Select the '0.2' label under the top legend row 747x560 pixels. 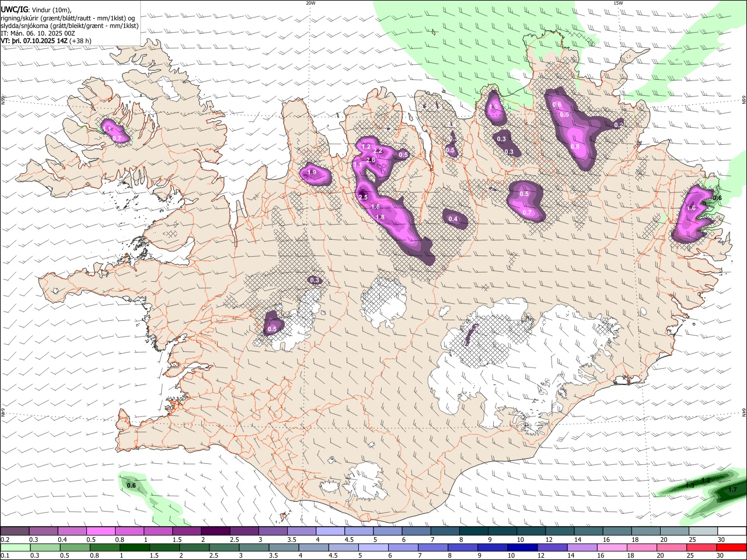click(x=4, y=540)
